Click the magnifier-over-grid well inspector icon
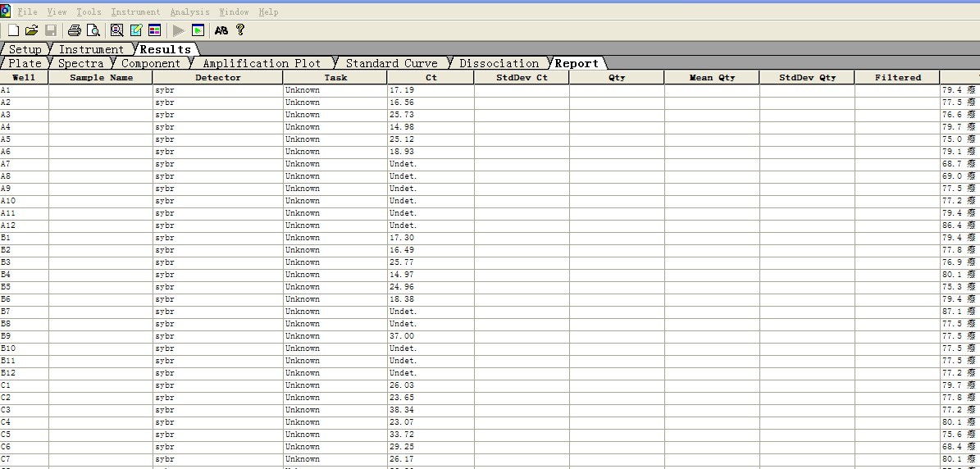This screenshot has width=980, height=469. point(117,30)
